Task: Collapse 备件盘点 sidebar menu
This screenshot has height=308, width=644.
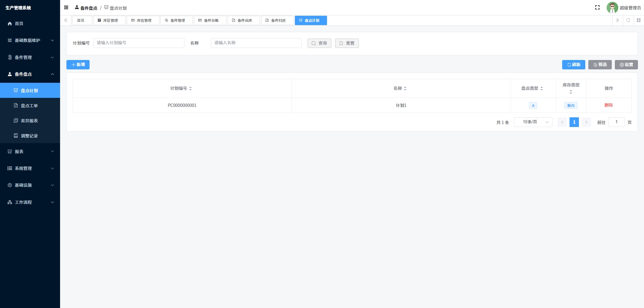Action: click(30, 74)
